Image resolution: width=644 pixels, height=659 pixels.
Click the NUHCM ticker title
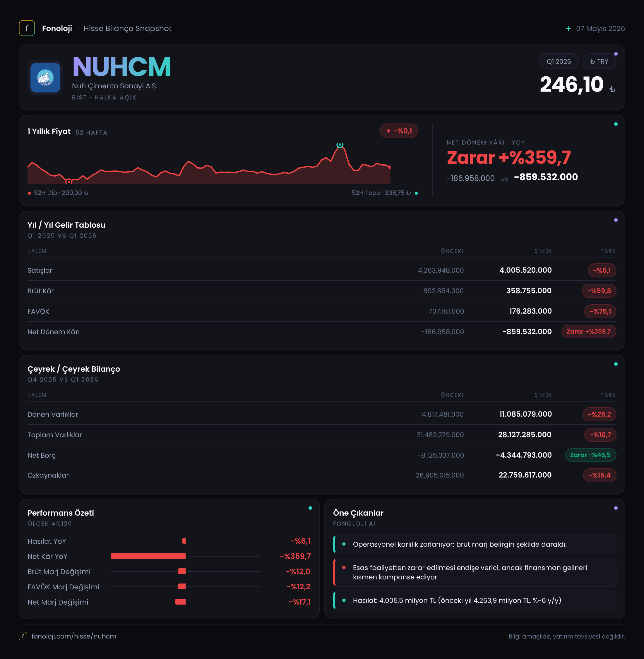pos(121,67)
